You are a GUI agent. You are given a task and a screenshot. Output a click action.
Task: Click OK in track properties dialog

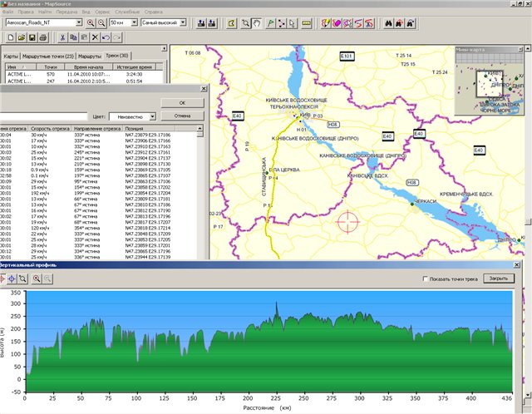point(183,103)
